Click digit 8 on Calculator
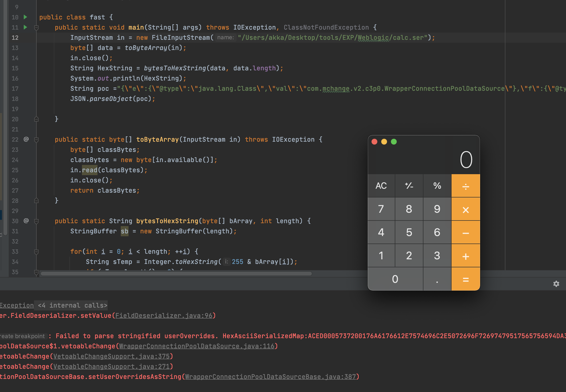The height and width of the screenshot is (392, 566). click(x=409, y=209)
